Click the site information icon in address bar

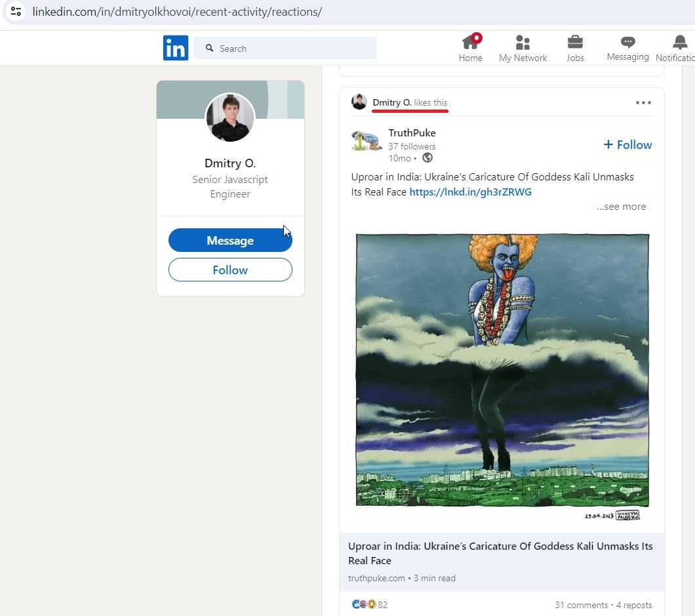click(16, 12)
